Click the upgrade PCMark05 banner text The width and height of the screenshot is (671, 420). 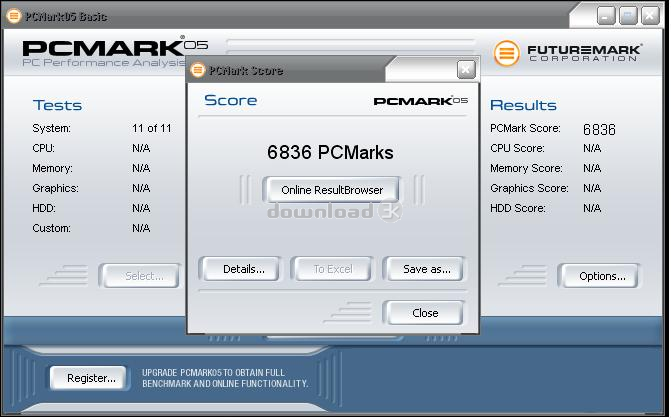pos(225,378)
